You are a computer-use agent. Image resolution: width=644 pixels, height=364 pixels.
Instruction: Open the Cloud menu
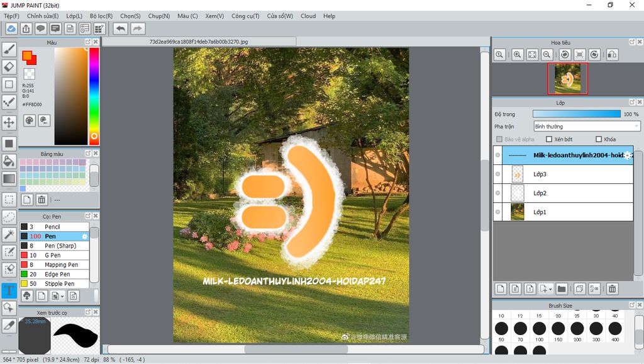(308, 16)
